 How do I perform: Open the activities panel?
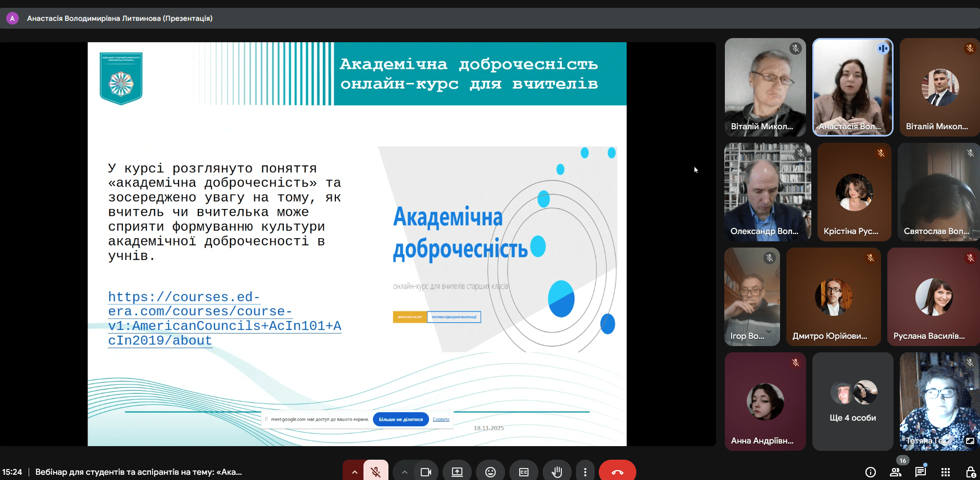(x=946, y=472)
